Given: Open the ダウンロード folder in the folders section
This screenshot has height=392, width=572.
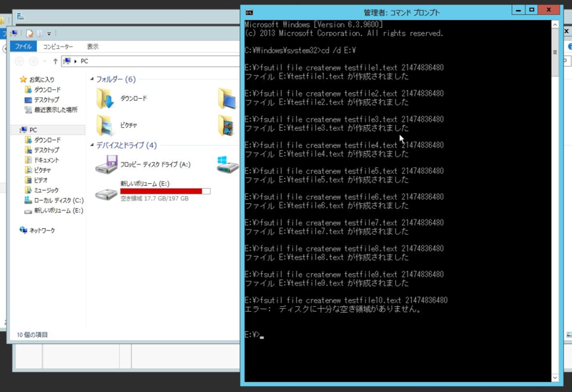Looking at the screenshot, I should [x=106, y=98].
